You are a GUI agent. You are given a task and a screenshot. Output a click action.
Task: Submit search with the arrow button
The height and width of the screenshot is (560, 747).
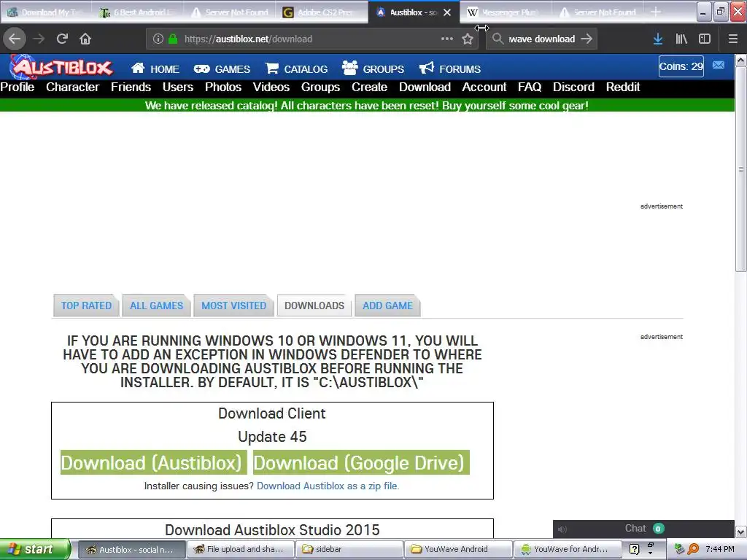pyautogui.click(x=587, y=39)
